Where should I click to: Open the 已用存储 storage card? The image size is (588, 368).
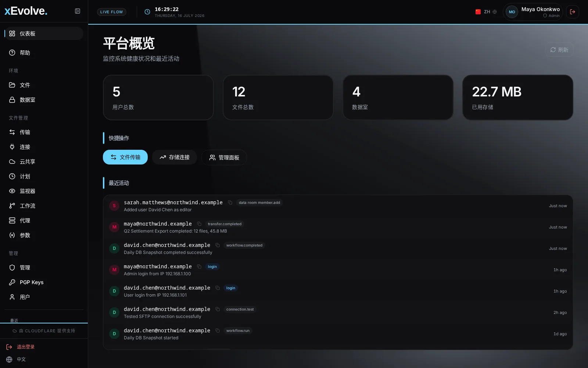[x=518, y=98]
